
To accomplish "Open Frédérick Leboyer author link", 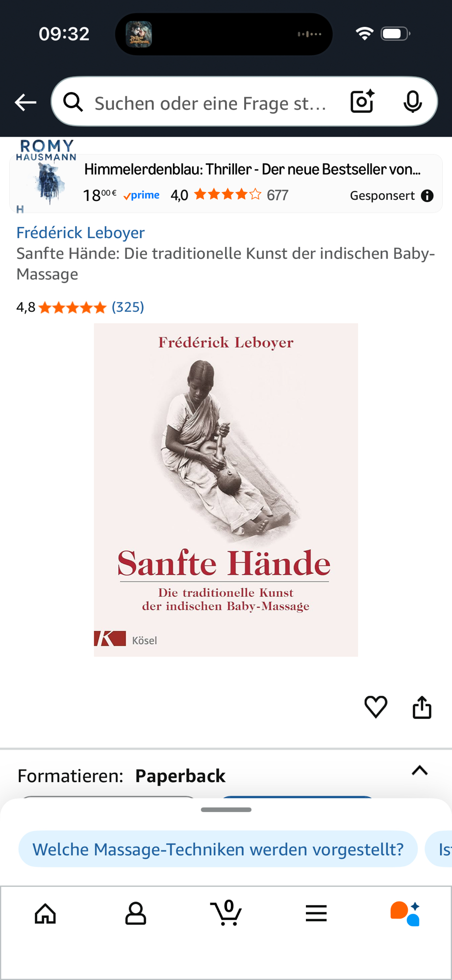I will coord(80,232).
